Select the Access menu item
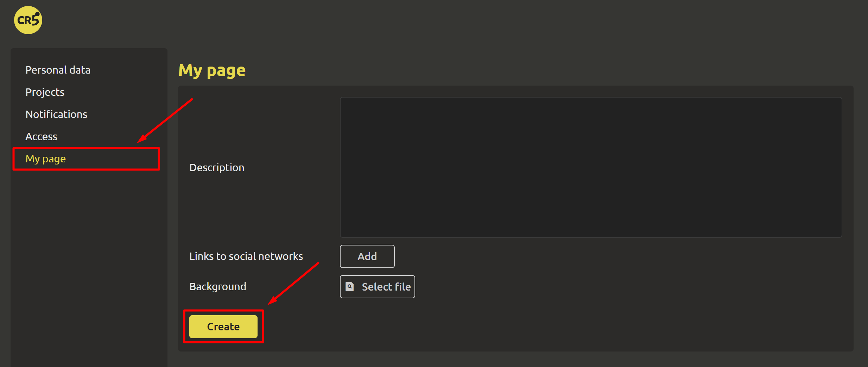The width and height of the screenshot is (868, 367). pos(41,137)
